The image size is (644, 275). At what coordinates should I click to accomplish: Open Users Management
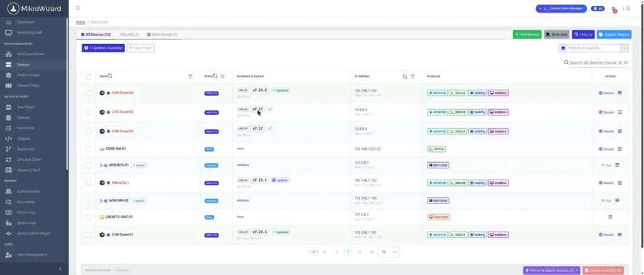[31, 255]
